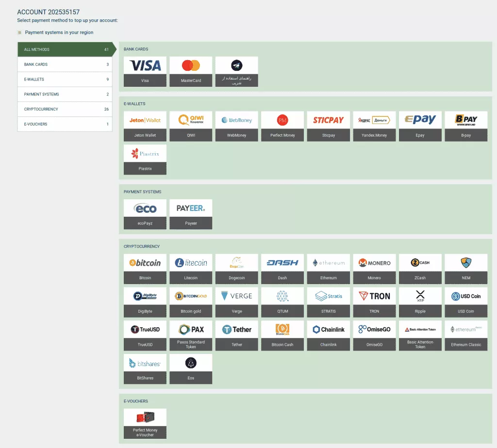Viewport: 497px width, 448px height.
Task: Choose the QIWI e-wallet
Action: (x=191, y=126)
